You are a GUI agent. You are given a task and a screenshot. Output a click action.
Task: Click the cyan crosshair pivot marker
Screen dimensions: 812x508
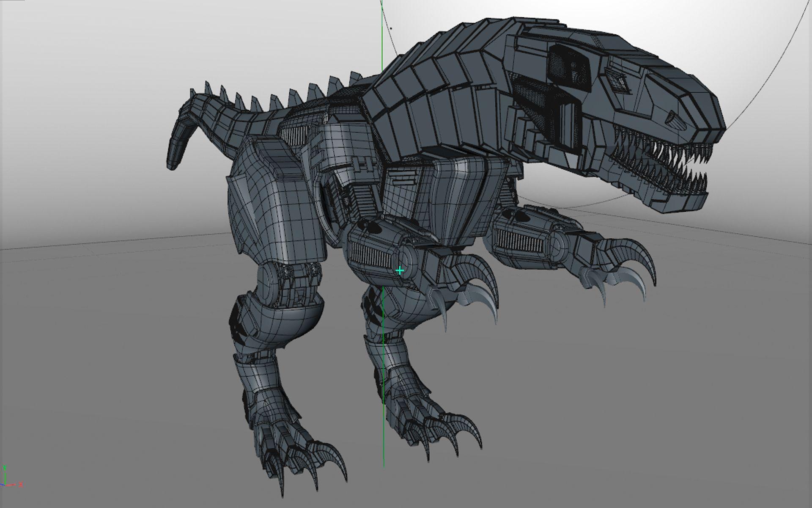click(400, 270)
